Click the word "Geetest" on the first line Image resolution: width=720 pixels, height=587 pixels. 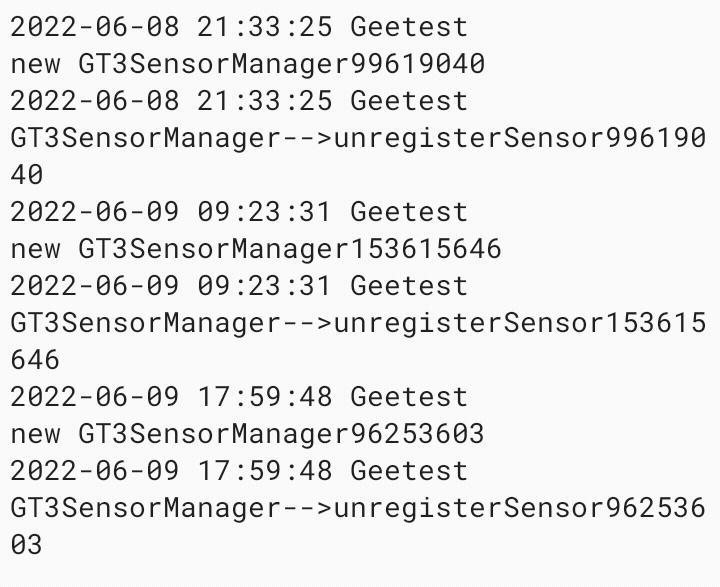[409, 27]
